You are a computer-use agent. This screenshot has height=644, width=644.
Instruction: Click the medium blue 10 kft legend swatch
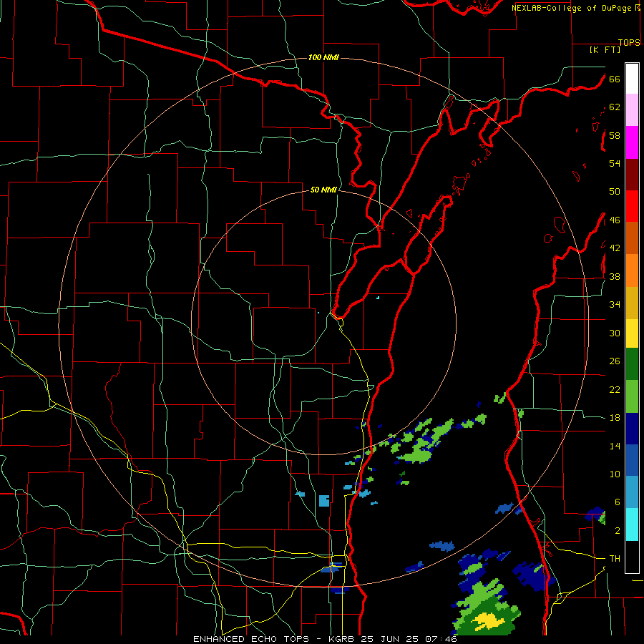click(632, 460)
